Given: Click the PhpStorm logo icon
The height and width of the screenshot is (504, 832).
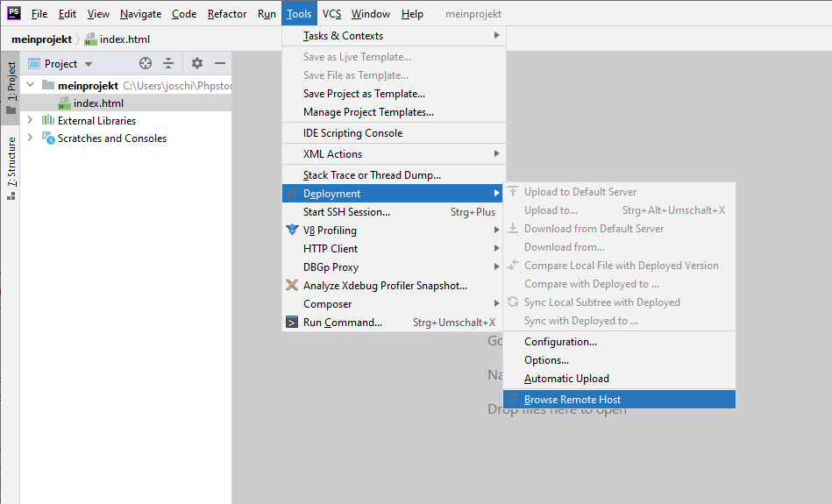Looking at the screenshot, I should pos(13,14).
